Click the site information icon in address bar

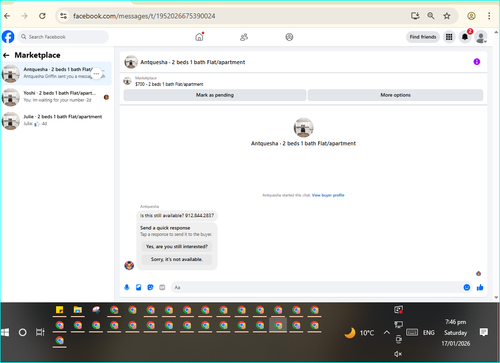tap(63, 16)
